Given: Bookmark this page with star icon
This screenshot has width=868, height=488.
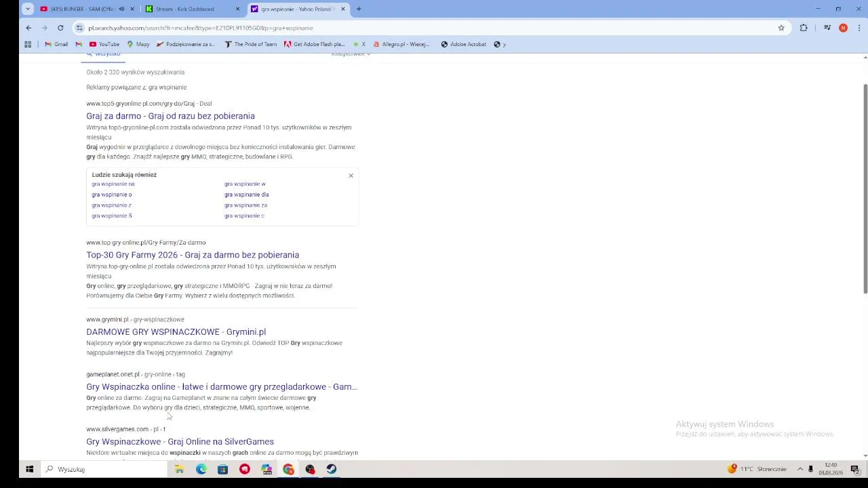Looking at the screenshot, I should [x=781, y=28].
